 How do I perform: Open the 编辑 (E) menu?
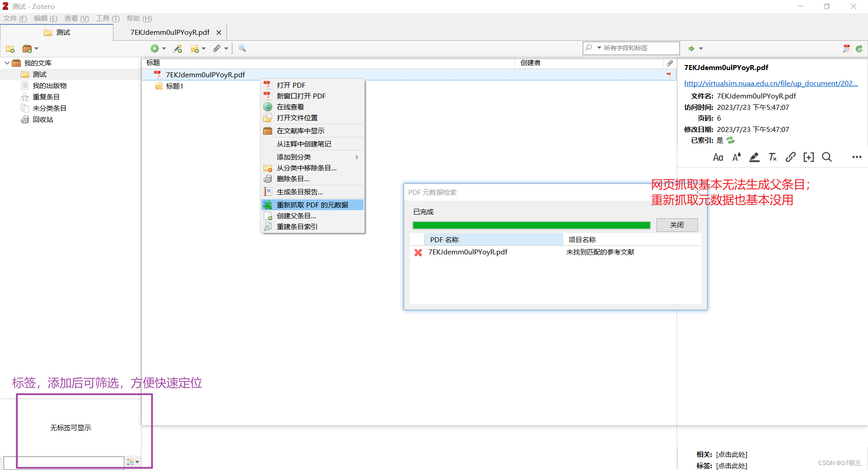click(46, 19)
